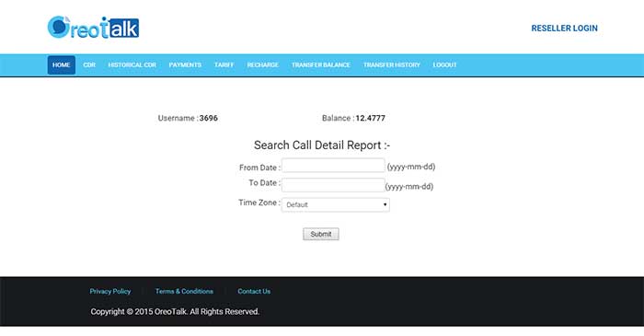
Task: Open the Reseller Login link
Action: [564, 29]
